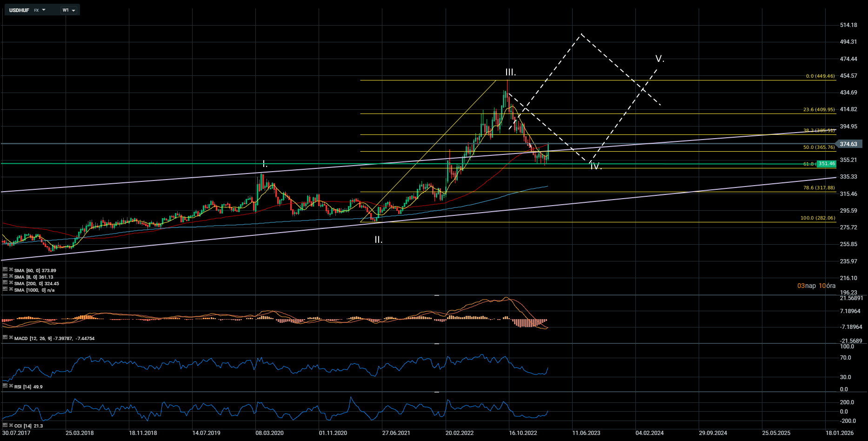Click the RSI 70.0 scale value

846,358
